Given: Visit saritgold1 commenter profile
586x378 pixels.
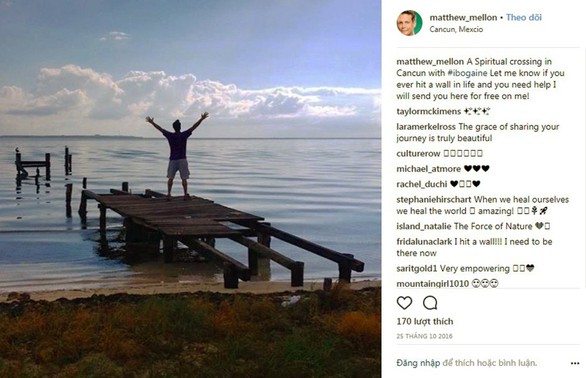Looking at the screenshot, I should [417, 268].
